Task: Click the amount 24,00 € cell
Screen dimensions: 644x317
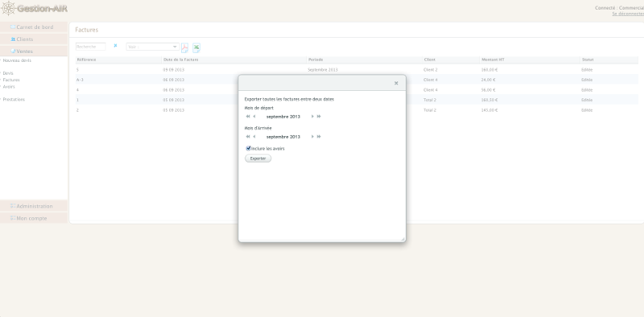Action: click(x=488, y=80)
